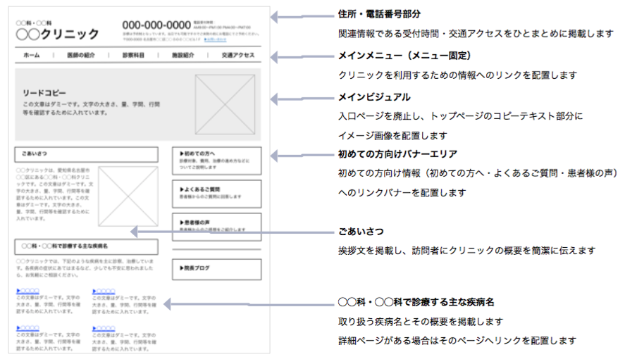Open the 院長ブログ banner
Image resolution: width=625 pixels, height=364 pixels.
[x=217, y=269]
